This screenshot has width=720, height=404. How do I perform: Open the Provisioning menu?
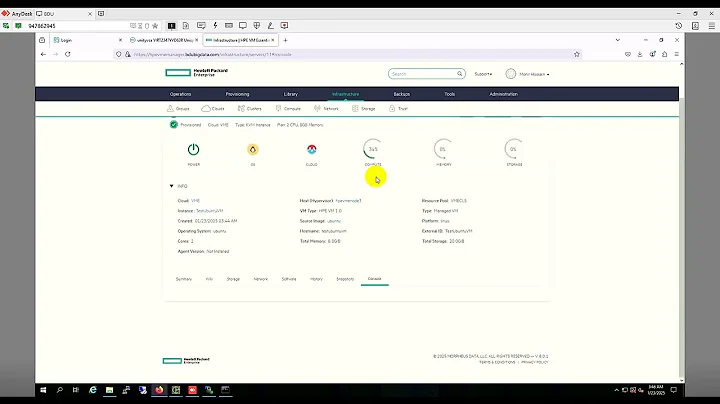237,94
